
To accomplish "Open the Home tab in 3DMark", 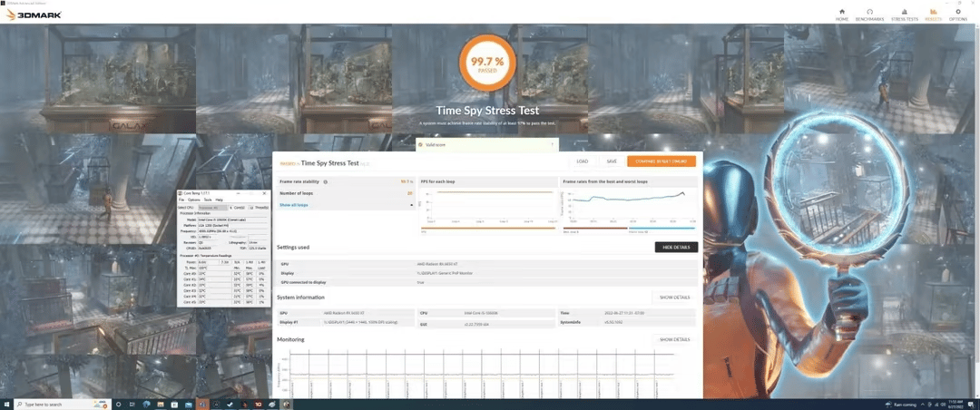I will coord(842,15).
